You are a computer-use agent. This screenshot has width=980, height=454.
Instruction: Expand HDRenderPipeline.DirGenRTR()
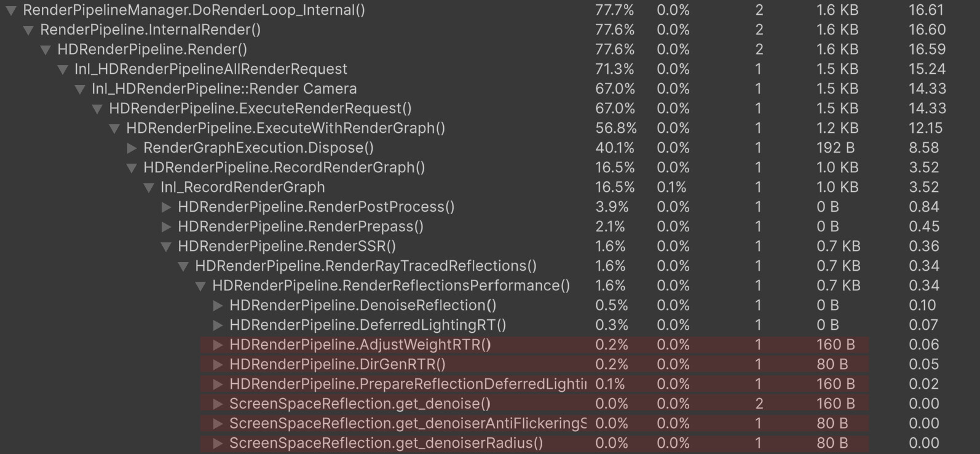(x=216, y=364)
